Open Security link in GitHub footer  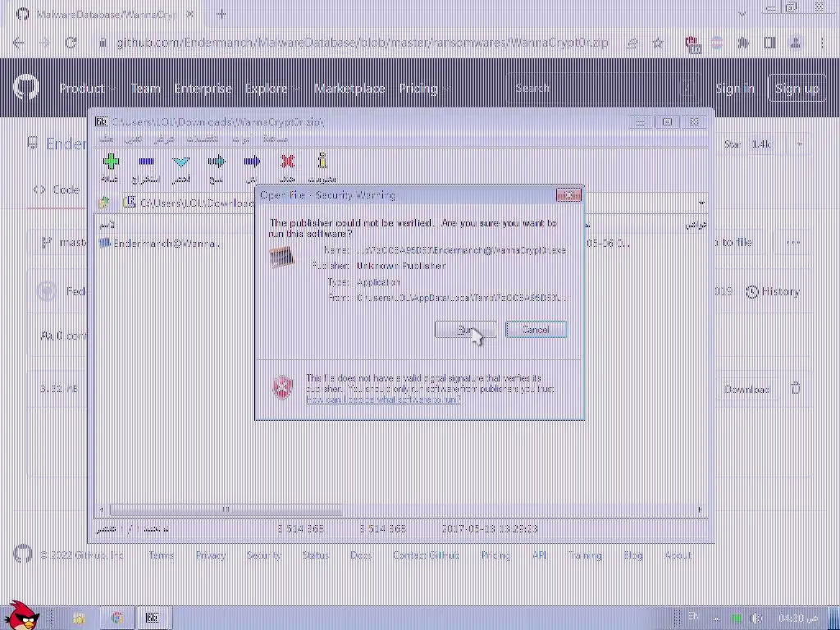[x=263, y=555]
